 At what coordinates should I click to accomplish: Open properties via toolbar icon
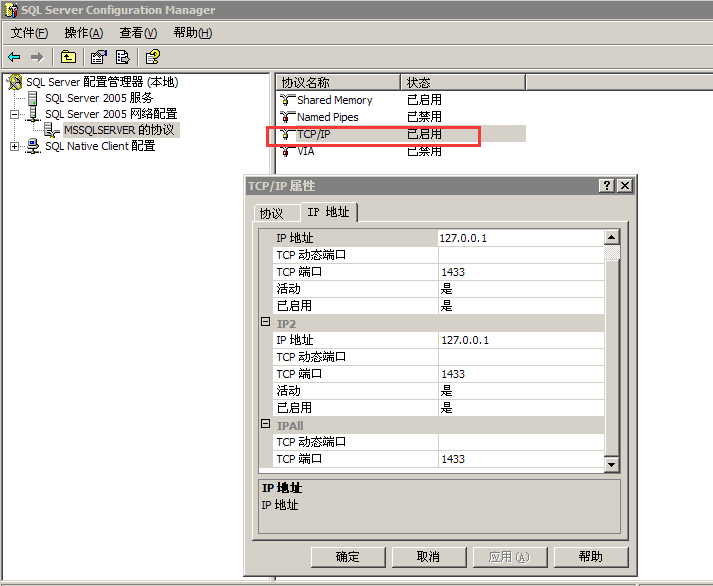tap(98, 57)
